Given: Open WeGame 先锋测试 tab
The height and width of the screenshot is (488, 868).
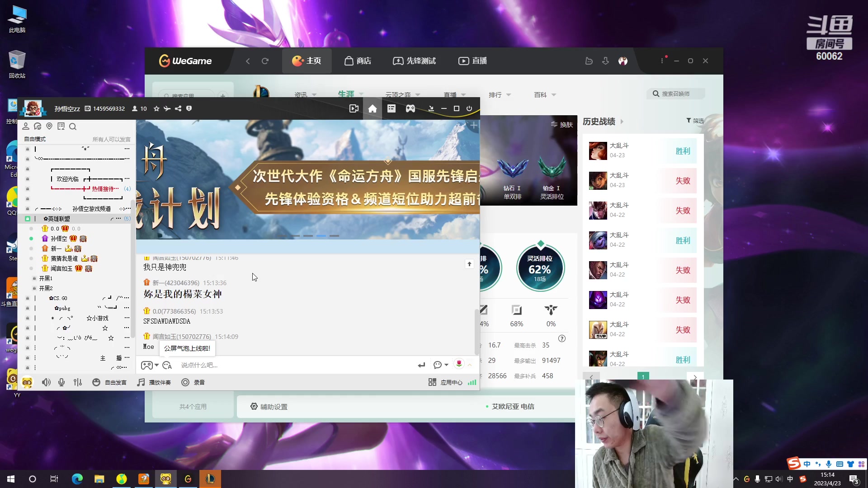Looking at the screenshot, I should pyautogui.click(x=414, y=61).
